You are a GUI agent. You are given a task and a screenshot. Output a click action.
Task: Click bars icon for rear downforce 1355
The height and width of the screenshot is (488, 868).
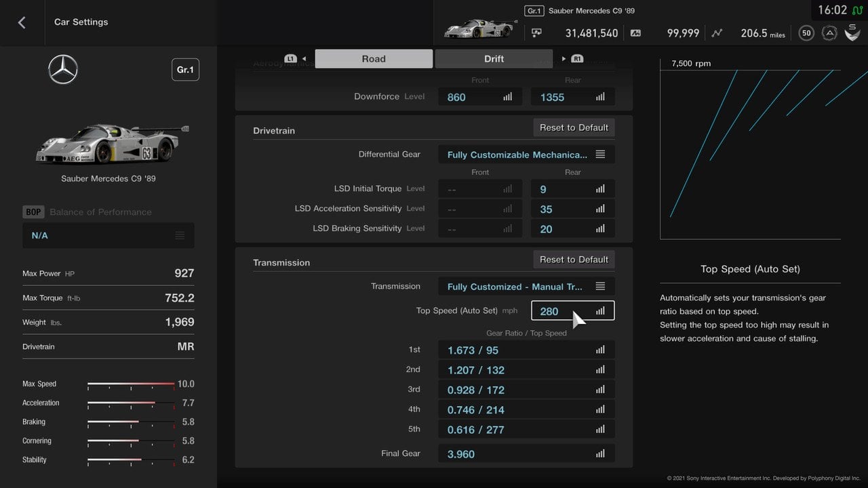pyautogui.click(x=600, y=97)
